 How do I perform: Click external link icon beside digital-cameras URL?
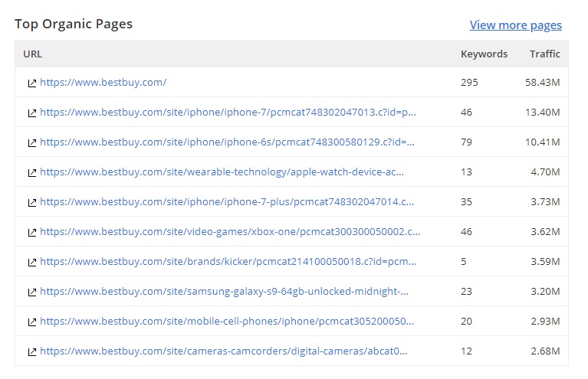(31, 351)
